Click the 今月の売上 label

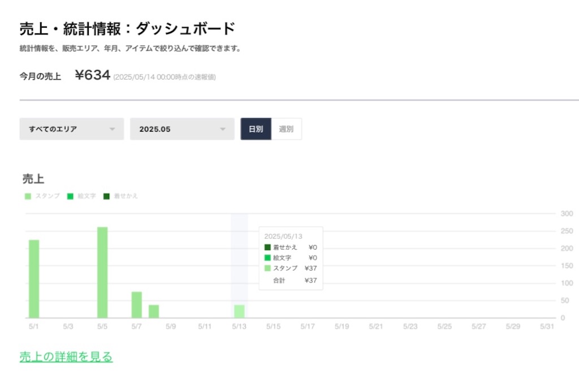pyautogui.click(x=40, y=76)
